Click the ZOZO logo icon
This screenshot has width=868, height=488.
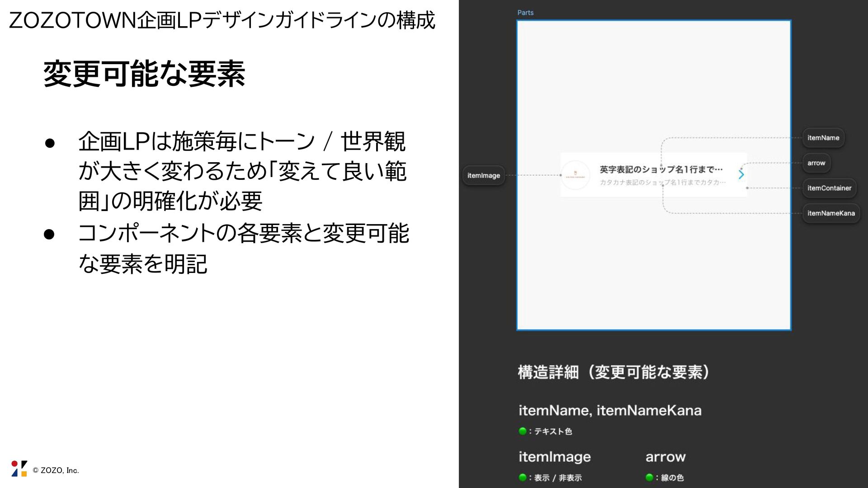click(19, 469)
